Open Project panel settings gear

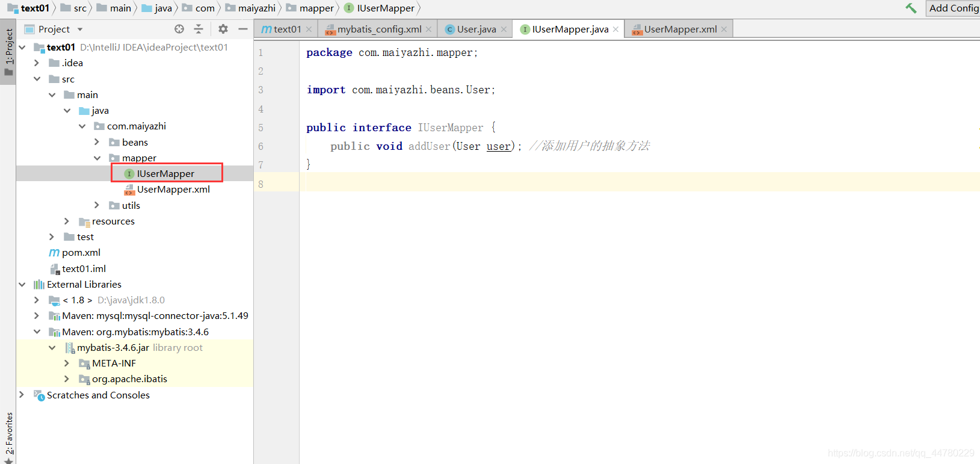coord(223,29)
